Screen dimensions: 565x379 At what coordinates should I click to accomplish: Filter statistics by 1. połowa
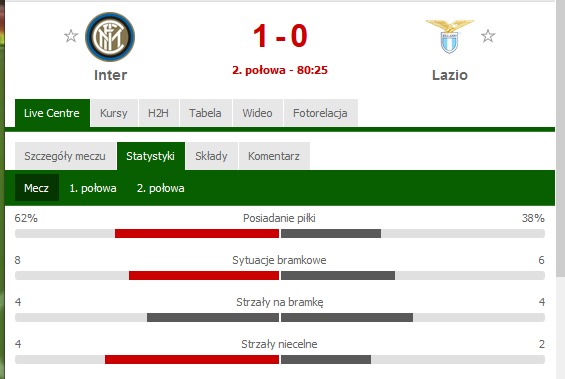tap(93, 188)
